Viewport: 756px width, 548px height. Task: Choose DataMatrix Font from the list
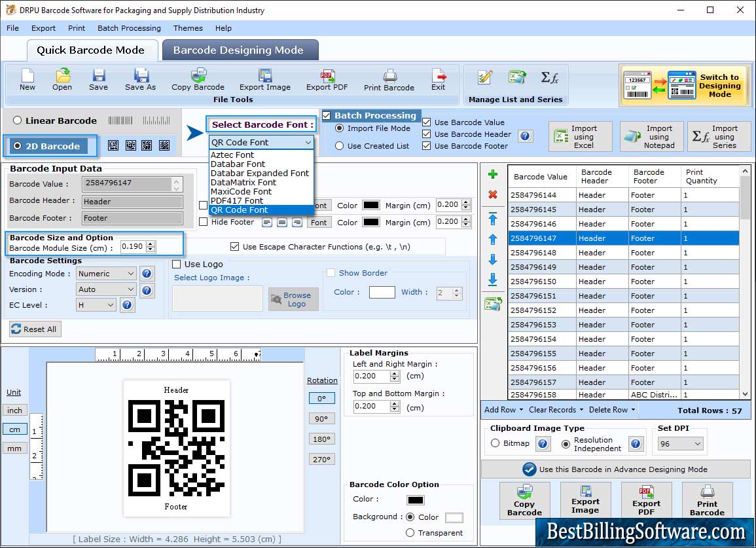click(x=243, y=183)
